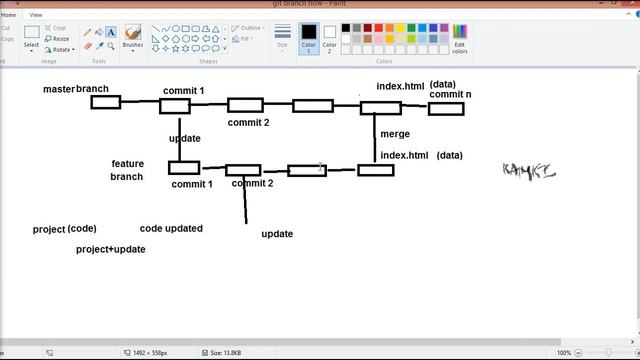Pick the black color swatch
640x360 pixels.
(x=346, y=28)
